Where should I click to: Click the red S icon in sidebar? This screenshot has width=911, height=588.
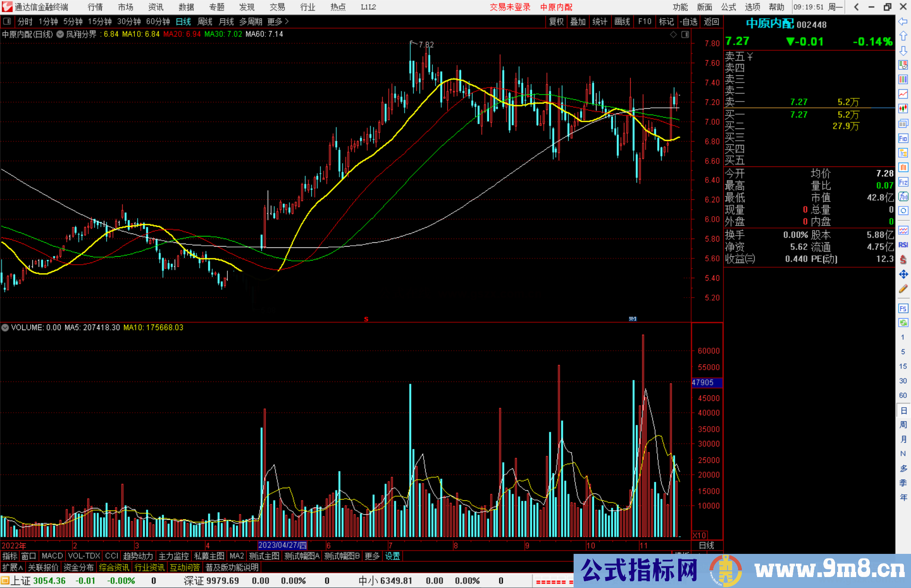click(903, 260)
